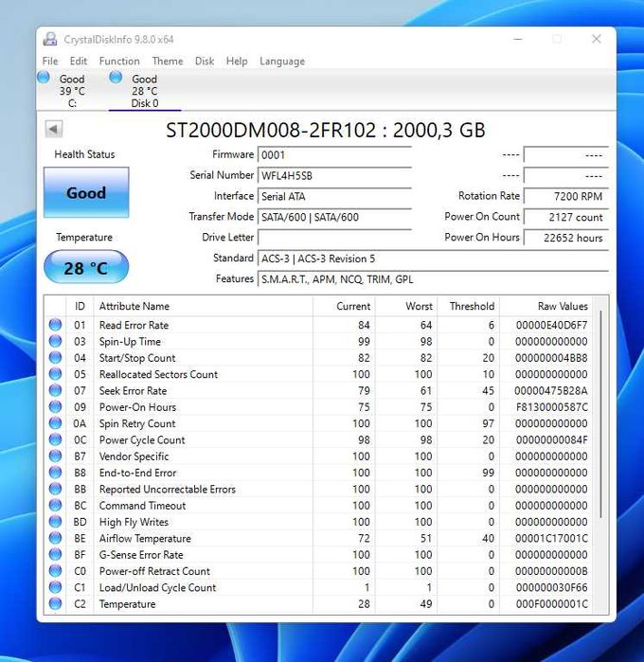This screenshot has height=662, width=644.
Task: Click the Worst column header
Action: [x=406, y=306]
